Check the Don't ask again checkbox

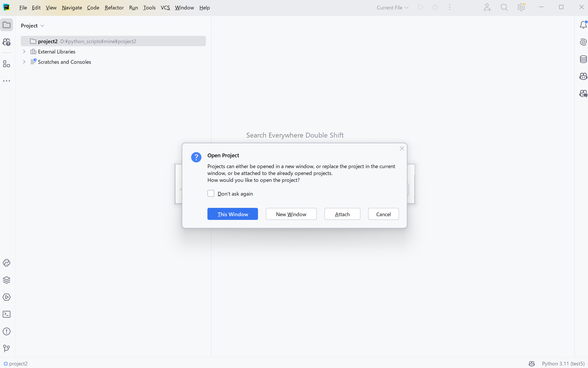coord(211,194)
